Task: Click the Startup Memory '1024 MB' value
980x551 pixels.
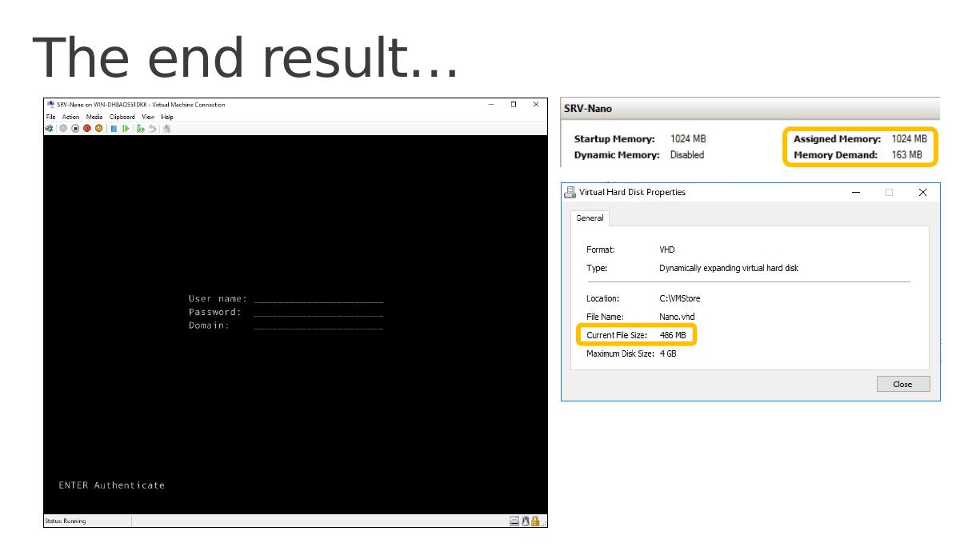Action: pyautogui.click(x=688, y=138)
